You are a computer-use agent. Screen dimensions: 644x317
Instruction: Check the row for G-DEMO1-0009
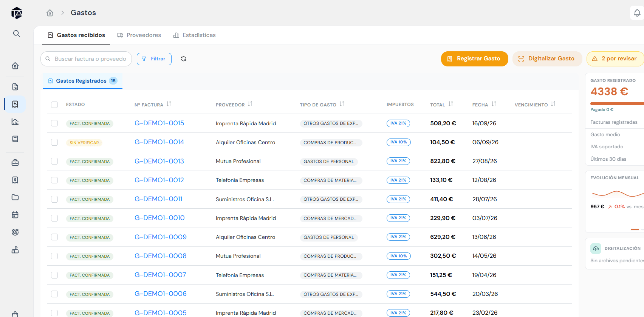coord(54,237)
